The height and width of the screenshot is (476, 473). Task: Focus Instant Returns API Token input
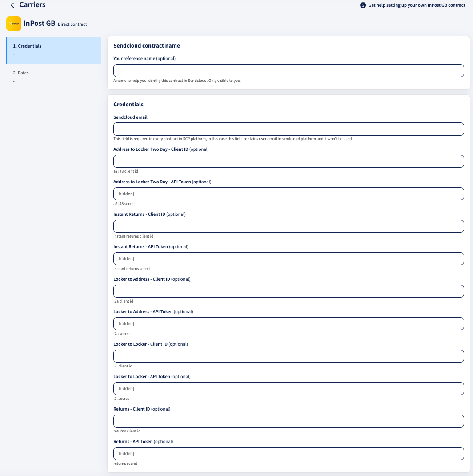(289, 258)
